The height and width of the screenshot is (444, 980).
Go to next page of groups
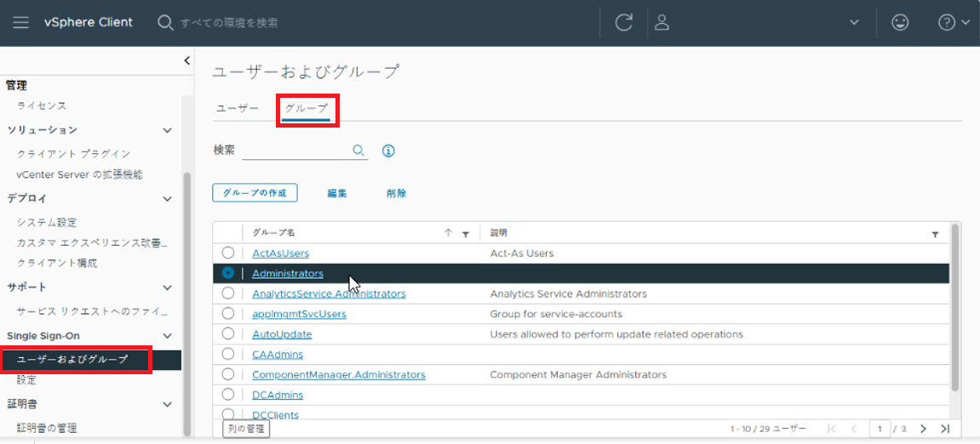[923, 429]
